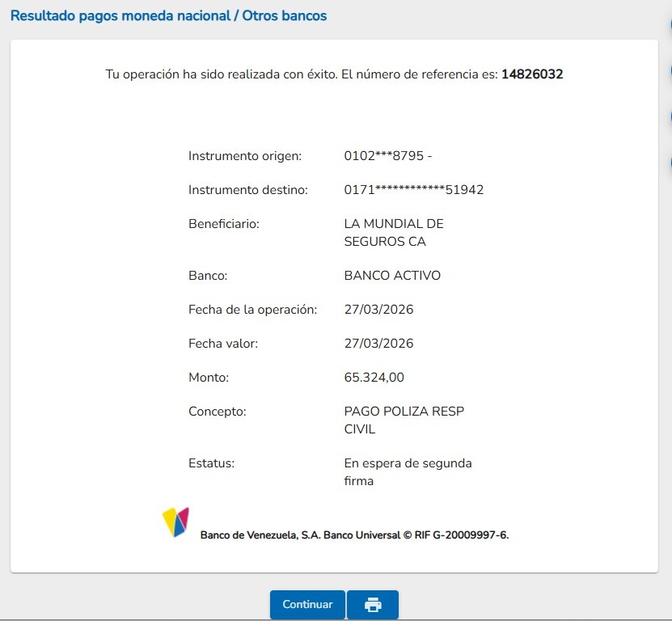This screenshot has height=621, width=672.
Task: Click the Fecha valor date value
Action: (378, 344)
